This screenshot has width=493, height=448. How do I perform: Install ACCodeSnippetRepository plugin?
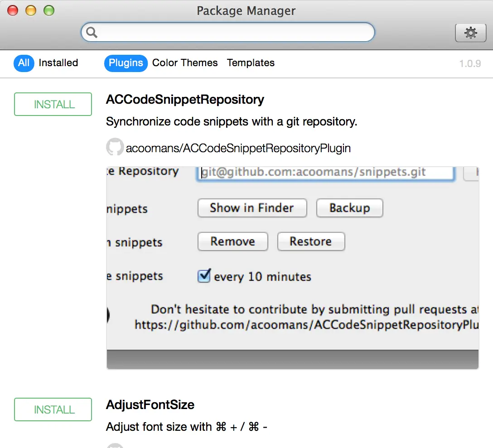pyautogui.click(x=53, y=104)
